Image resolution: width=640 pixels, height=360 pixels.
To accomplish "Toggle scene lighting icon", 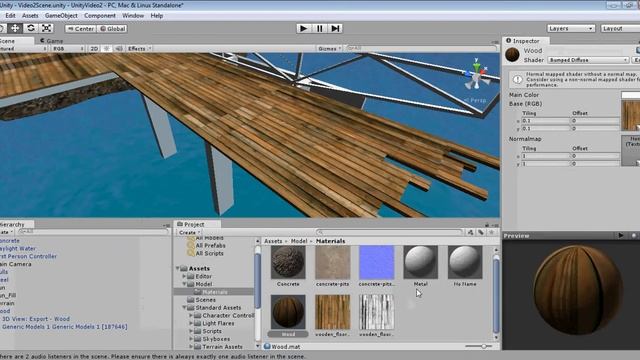I will coord(107,49).
